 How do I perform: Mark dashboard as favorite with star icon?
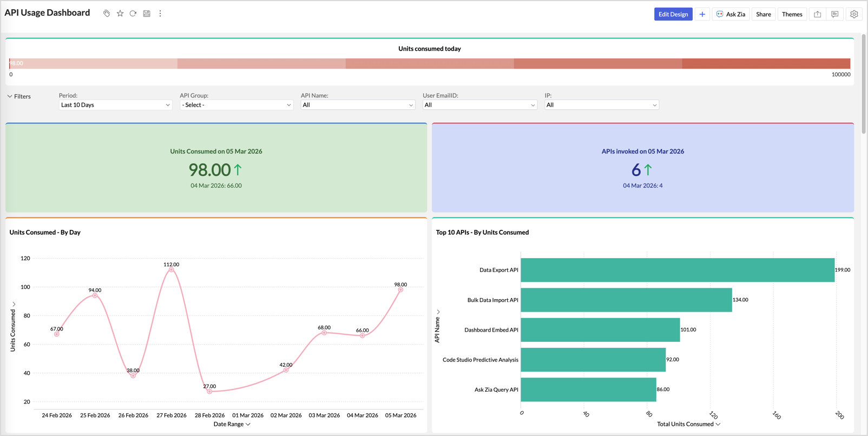click(120, 14)
